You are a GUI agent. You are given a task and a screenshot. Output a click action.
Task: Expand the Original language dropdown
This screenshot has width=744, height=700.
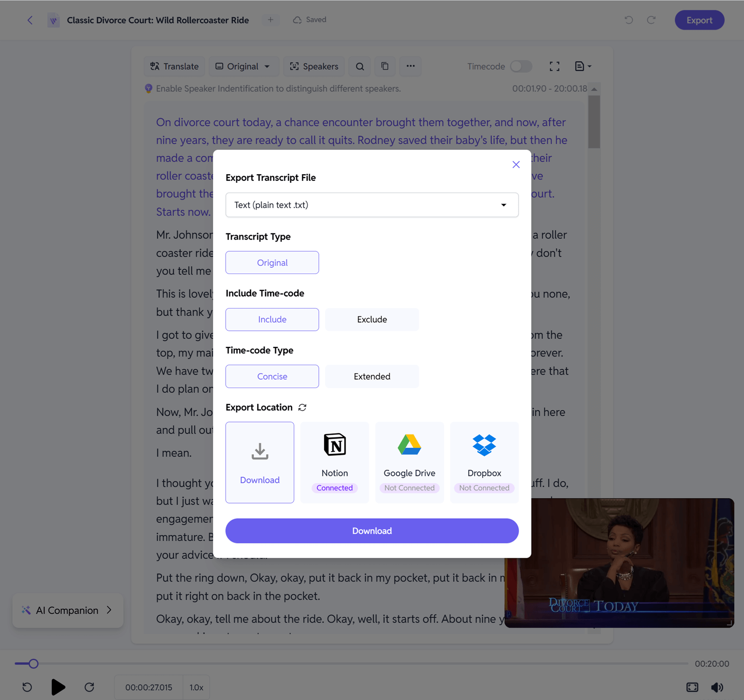(243, 66)
